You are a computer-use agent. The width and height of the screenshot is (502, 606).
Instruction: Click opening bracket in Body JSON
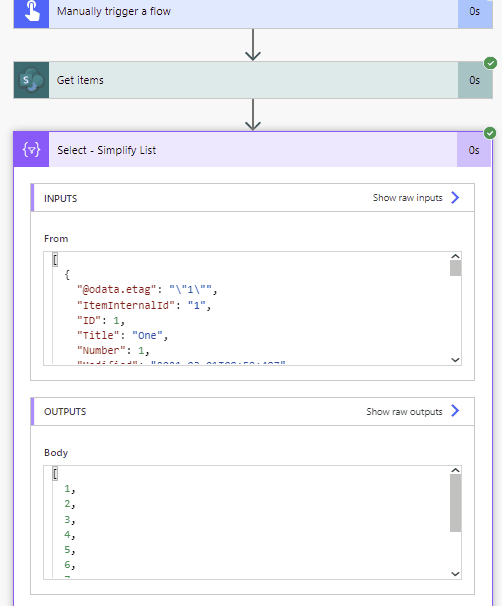(55, 473)
